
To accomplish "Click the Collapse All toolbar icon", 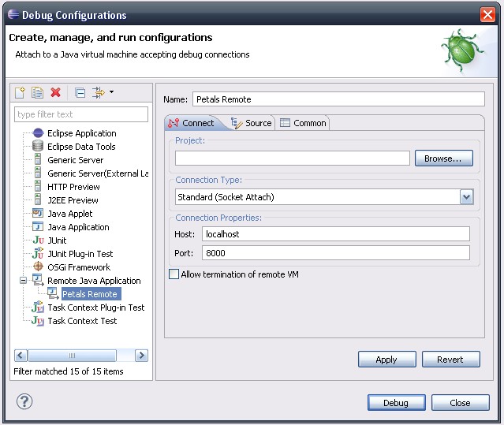I will [x=80, y=92].
